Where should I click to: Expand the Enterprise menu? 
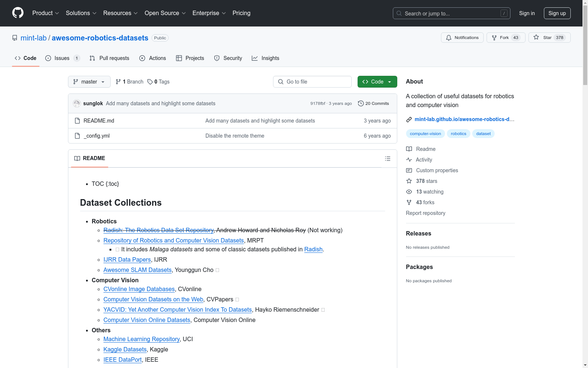coord(209,13)
